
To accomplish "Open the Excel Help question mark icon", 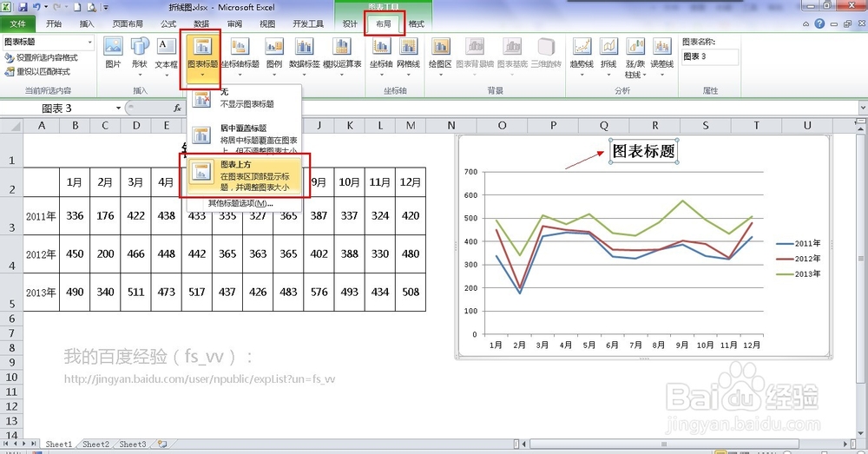I will tap(819, 23).
